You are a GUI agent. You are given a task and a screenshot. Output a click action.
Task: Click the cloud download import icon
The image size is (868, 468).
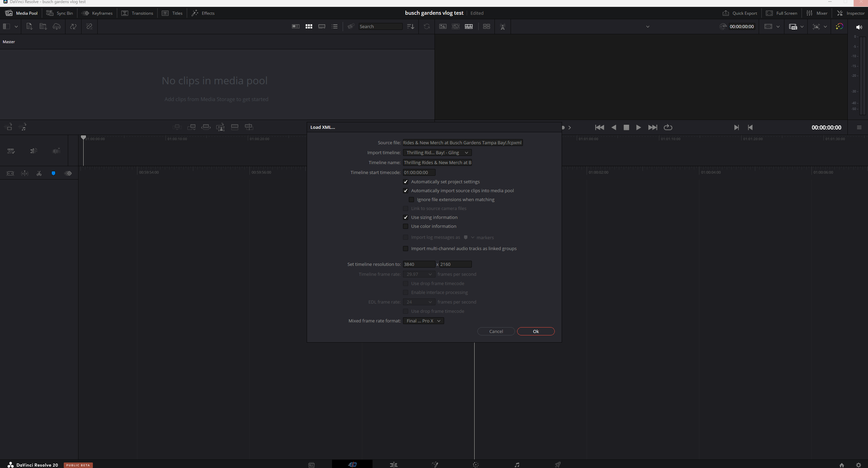click(x=57, y=26)
